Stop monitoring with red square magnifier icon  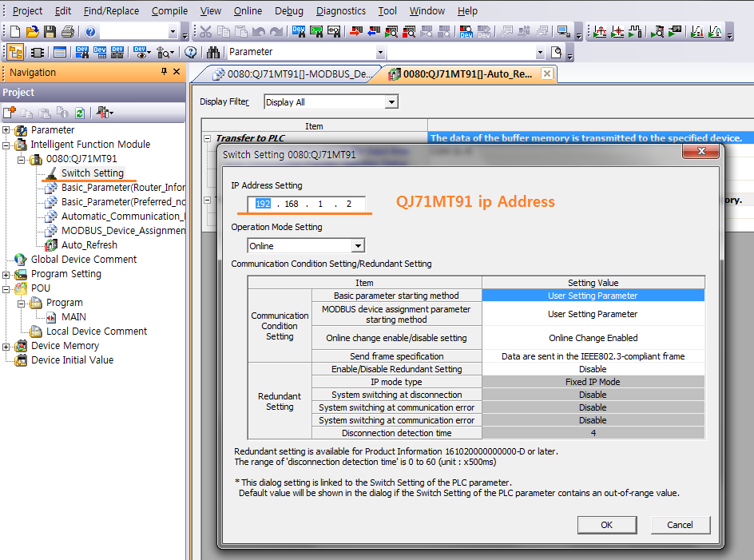click(x=409, y=32)
